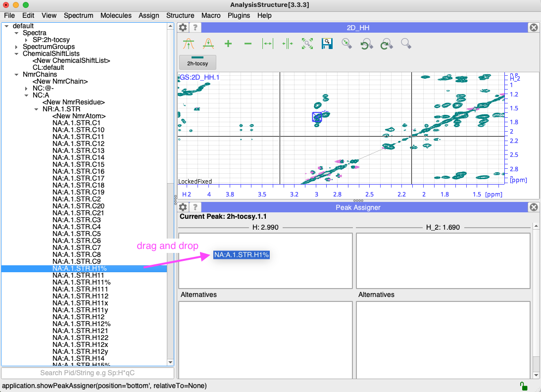The height and width of the screenshot is (392, 541).
Task: Open Peak Assigner settings gear
Action: (x=183, y=207)
